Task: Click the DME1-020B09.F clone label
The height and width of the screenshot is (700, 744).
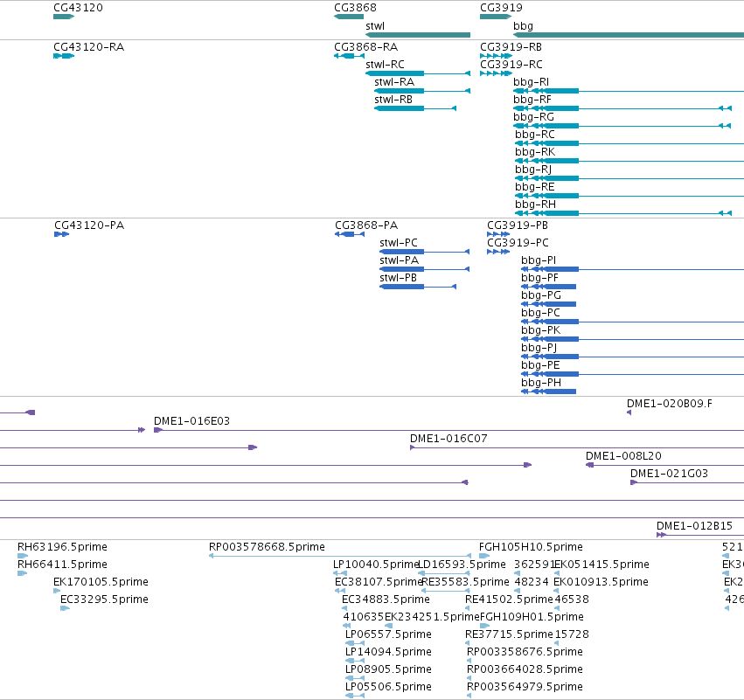Action: (669, 404)
